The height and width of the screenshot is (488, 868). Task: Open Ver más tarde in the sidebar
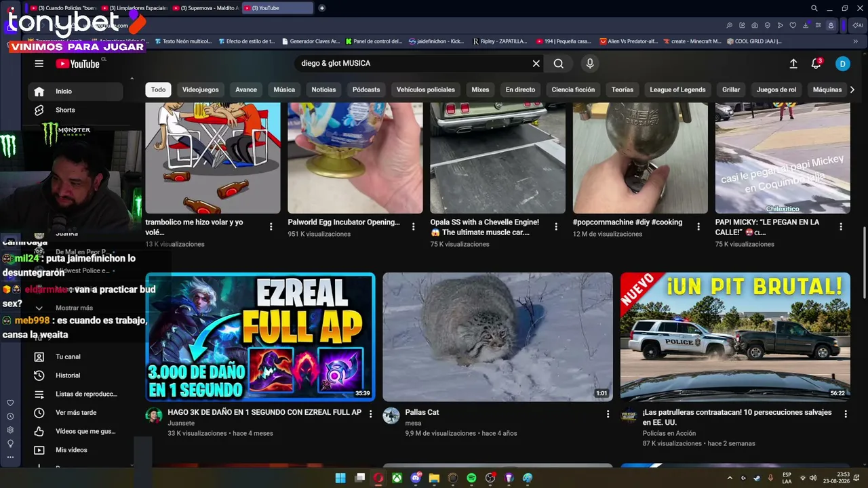click(75, 413)
